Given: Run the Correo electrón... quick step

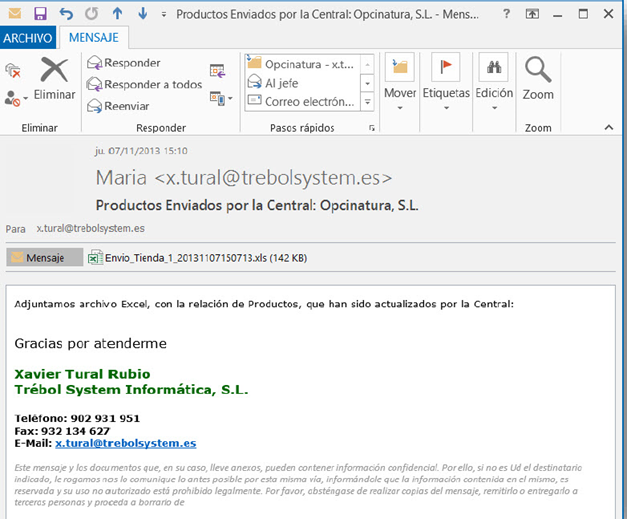Looking at the screenshot, I should point(302,102).
